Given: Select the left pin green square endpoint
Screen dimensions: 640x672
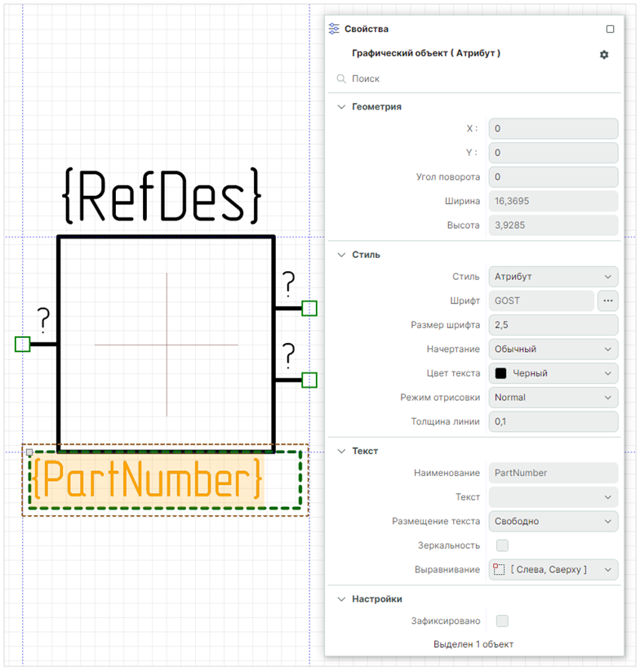Looking at the screenshot, I should pyautogui.click(x=23, y=345).
